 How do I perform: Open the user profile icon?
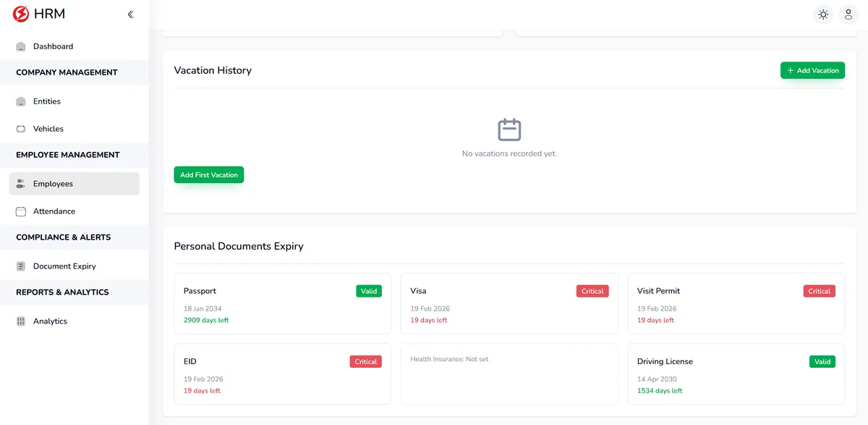(848, 14)
